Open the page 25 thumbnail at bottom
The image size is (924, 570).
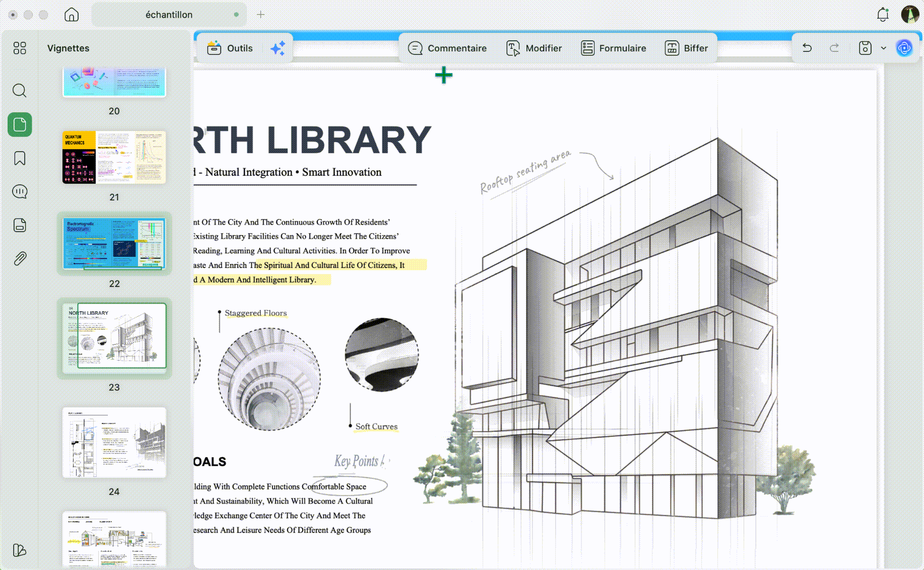(x=114, y=539)
